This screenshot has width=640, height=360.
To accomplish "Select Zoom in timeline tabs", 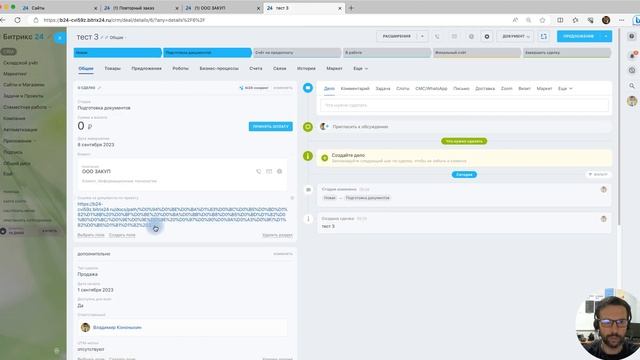I will [507, 89].
